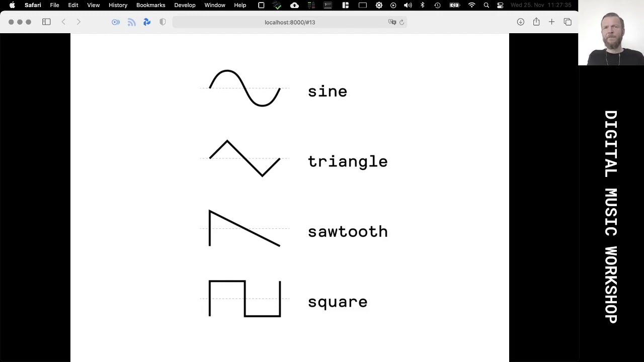Open Spotlight search icon
Screen dimensions: 644x362
(x=486, y=5)
